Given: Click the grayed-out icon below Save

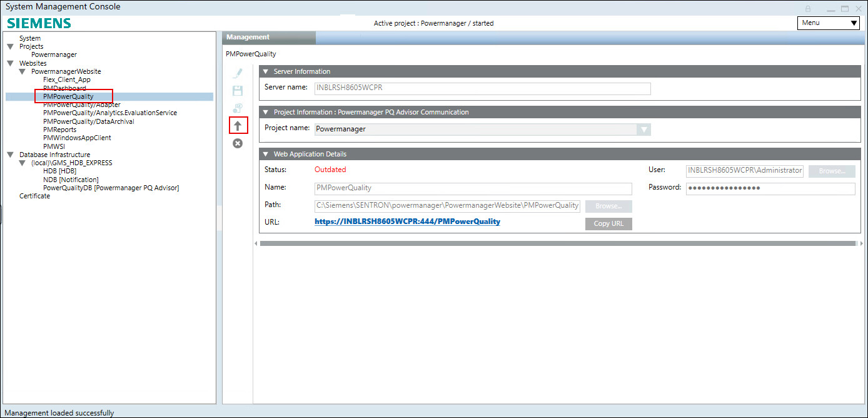Looking at the screenshot, I should pos(238,108).
